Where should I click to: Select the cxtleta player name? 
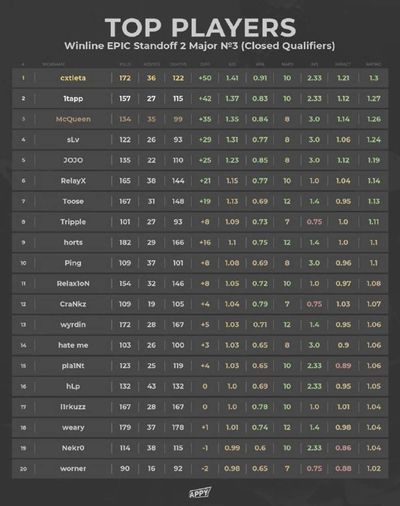point(73,78)
